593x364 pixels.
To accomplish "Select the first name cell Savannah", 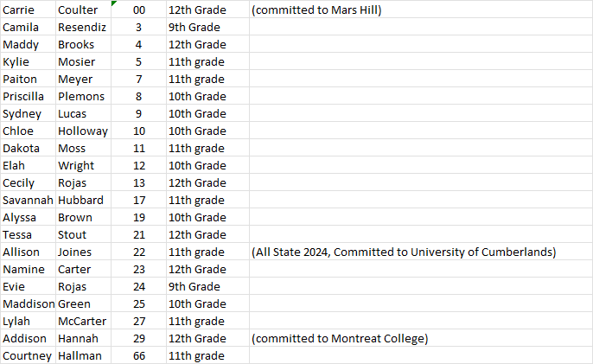I will tap(28, 200).
